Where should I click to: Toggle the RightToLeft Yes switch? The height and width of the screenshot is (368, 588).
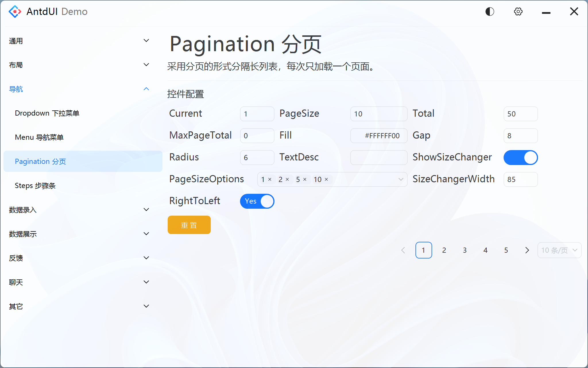click(x=257, y=201)
